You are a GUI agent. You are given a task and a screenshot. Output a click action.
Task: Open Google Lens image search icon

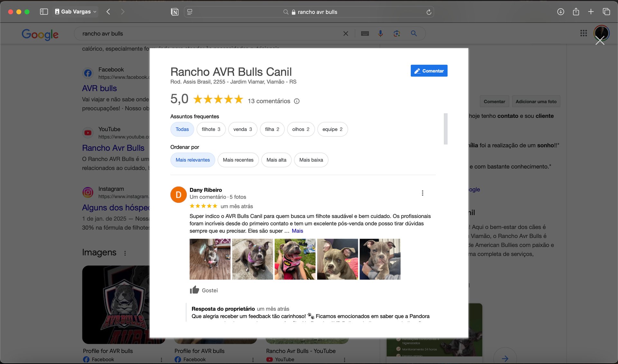click(x=397, y=33)
